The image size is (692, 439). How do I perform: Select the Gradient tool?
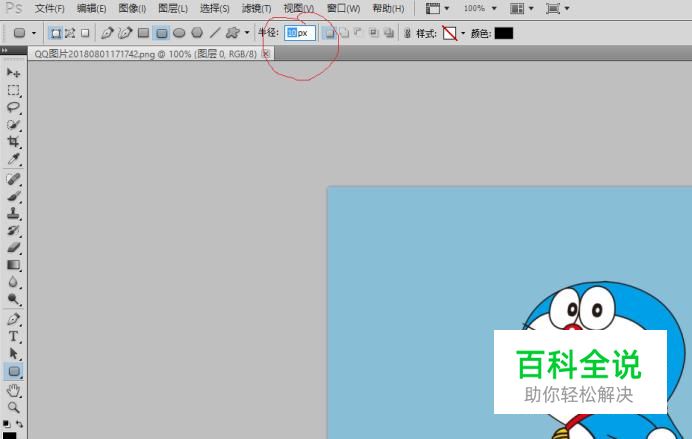(x=13, y=265)
